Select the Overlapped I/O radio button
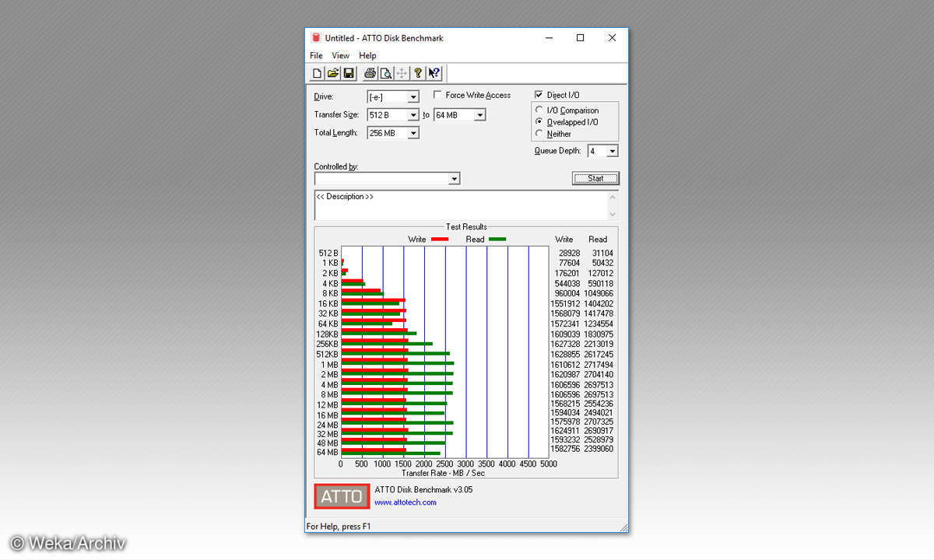 click(539, 122)
